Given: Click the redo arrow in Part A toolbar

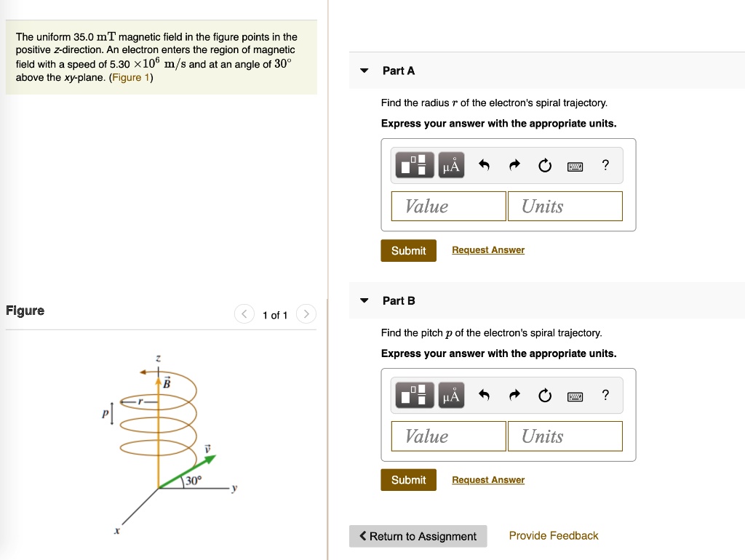Looking at the screenshot, I should point(514,165).
